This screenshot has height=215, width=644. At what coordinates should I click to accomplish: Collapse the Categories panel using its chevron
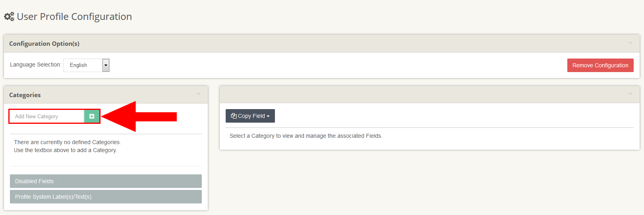pyautogui.click(x=199, y=94)
